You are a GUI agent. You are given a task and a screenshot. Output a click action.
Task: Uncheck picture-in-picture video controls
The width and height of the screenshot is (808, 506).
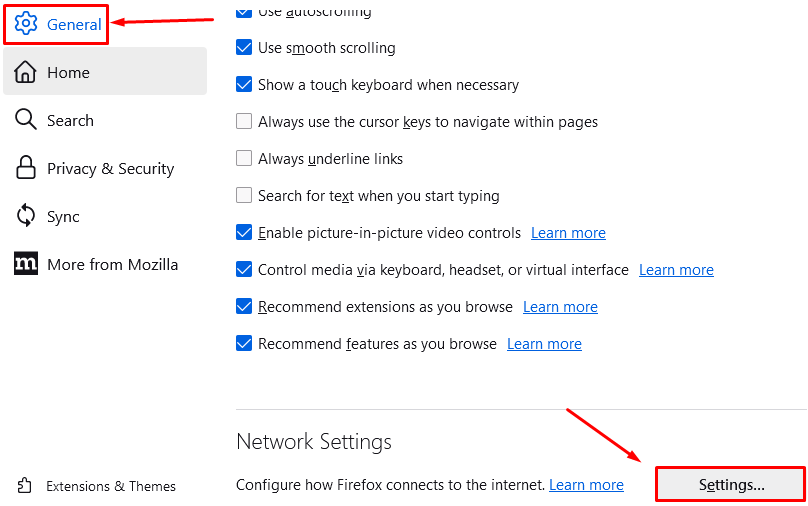click(x=244, y=232)
